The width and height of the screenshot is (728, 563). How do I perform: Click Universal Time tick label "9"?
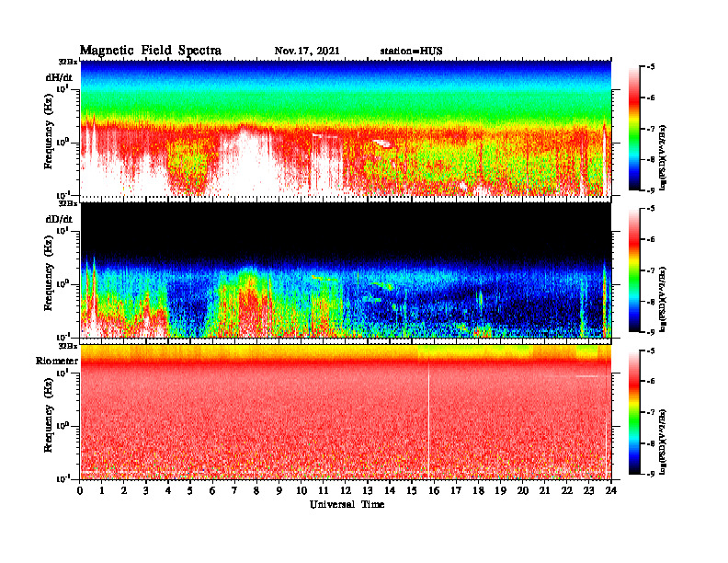[x=279, y=491]
